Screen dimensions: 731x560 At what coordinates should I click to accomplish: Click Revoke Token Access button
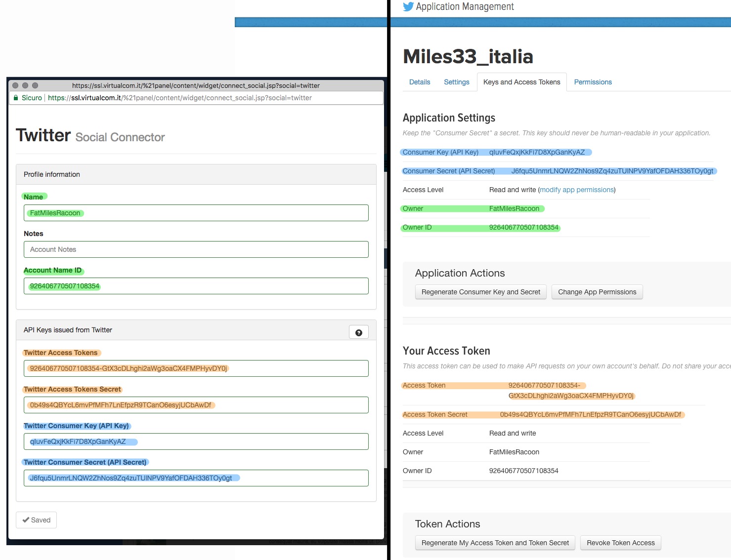click(x=620, y=543)
